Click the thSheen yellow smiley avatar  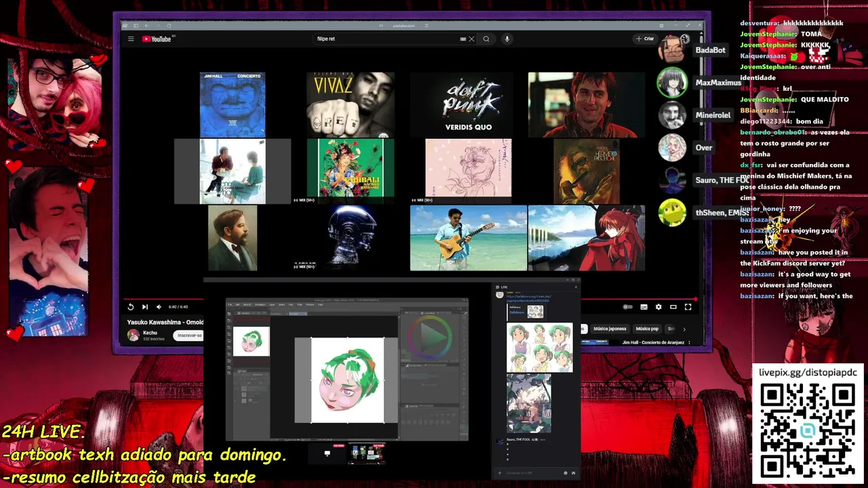click(x=672, y=213)
